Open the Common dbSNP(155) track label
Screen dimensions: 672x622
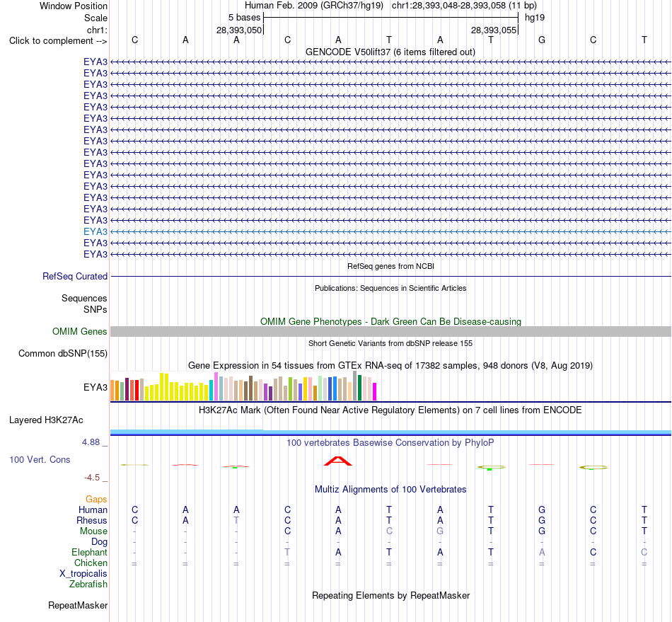[x=62, y=353]
